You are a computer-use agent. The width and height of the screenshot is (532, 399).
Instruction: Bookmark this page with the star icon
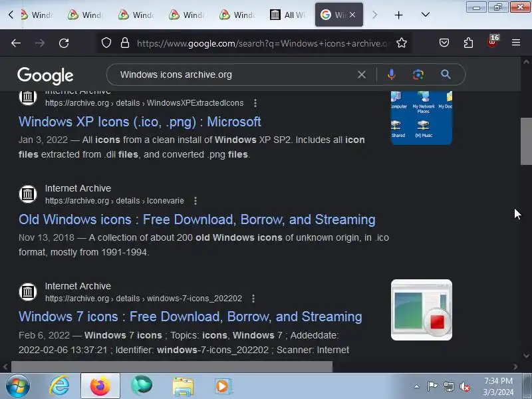[x=402, y=43]
